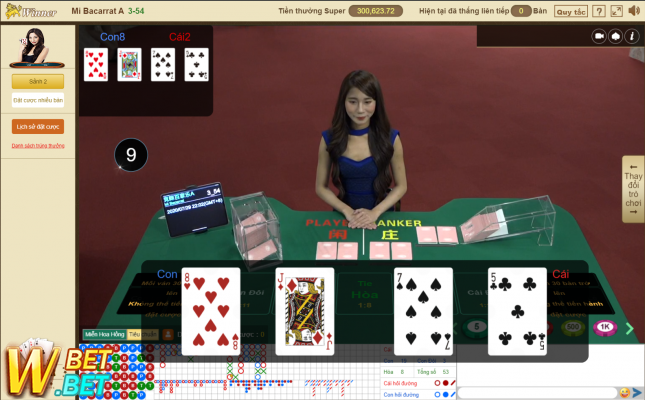645x400 pixels.
Task: Open the Quy tắc rules button
Action: 571,11
